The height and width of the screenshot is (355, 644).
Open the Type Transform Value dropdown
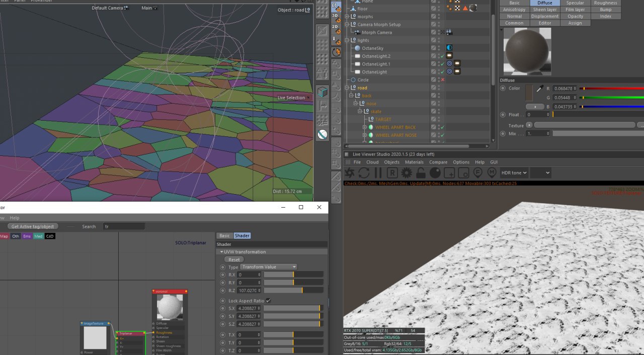point(269,267)
